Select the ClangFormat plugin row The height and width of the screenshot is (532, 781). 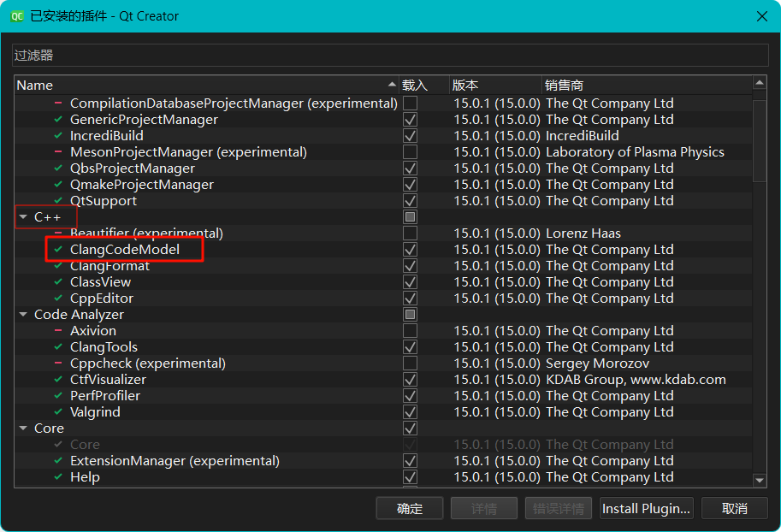click(x=383, y=265)
